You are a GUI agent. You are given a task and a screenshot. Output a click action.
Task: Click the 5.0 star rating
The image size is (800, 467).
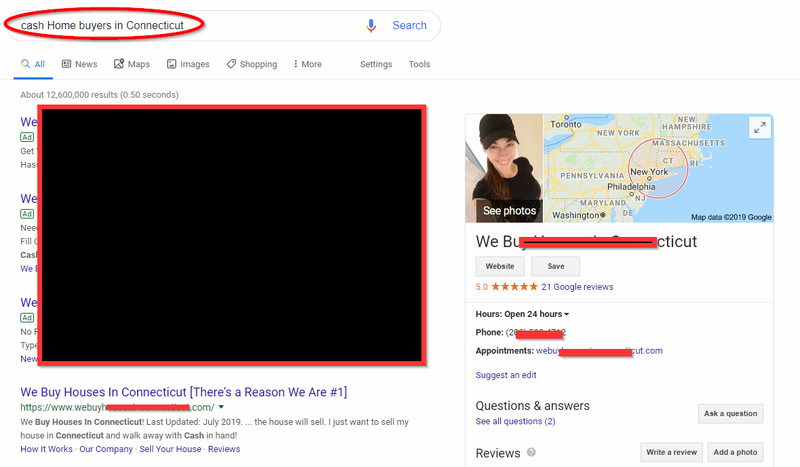click(507, 287)
